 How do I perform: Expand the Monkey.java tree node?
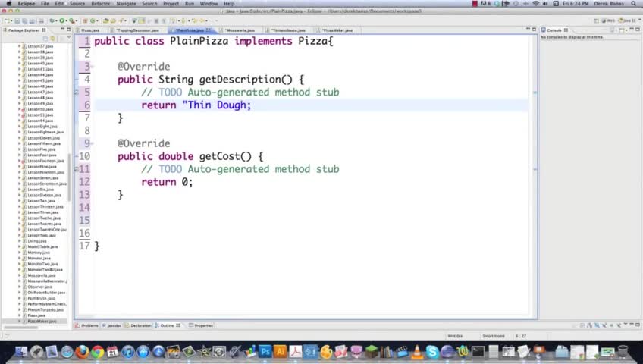pos(19,253)
